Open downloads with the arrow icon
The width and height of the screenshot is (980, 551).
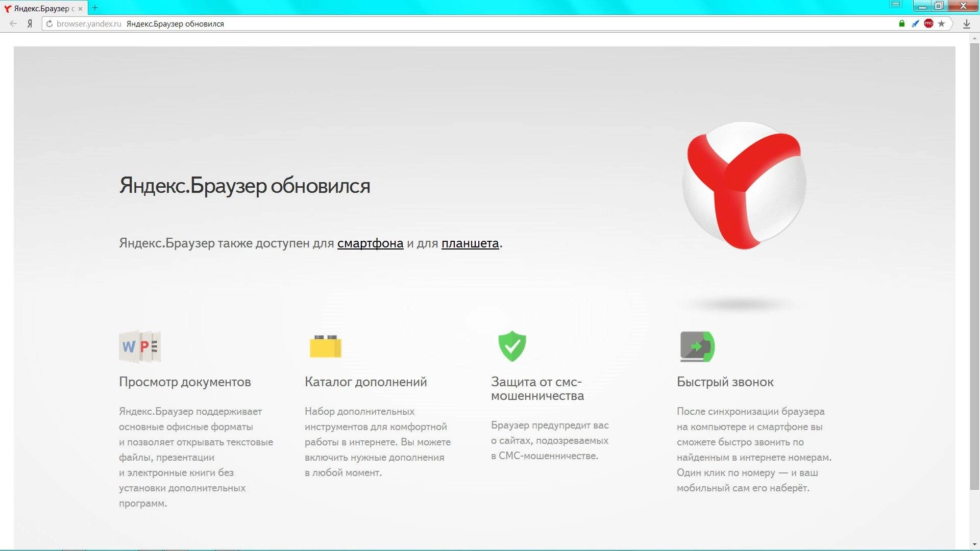coord(966,24)
